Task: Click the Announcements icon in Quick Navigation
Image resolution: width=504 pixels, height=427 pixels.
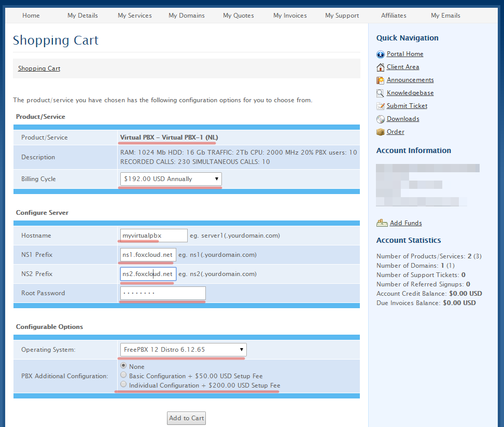Action: (381, 80)
